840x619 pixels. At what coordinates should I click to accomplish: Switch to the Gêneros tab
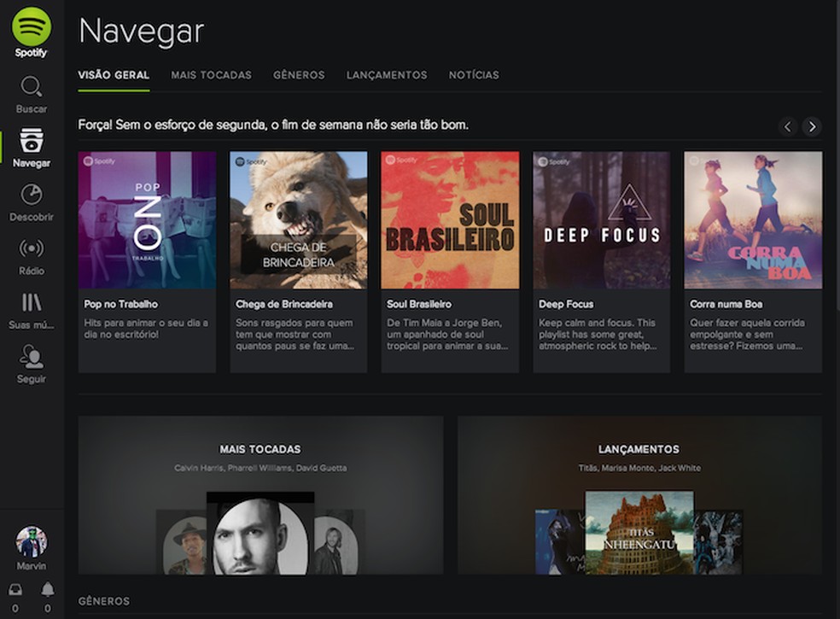tap(299, 75)
